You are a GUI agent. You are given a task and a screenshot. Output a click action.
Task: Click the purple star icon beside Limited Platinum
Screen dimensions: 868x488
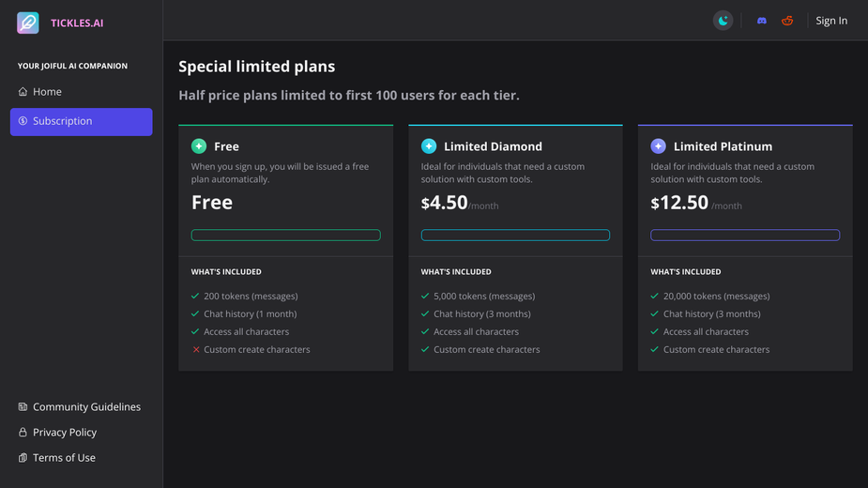tap(658, 146)
